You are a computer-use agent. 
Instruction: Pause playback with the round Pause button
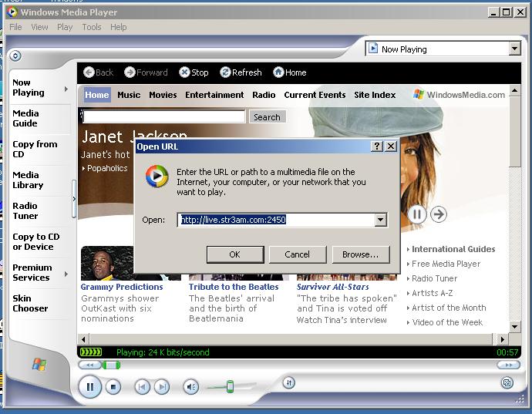click(90, 386)
